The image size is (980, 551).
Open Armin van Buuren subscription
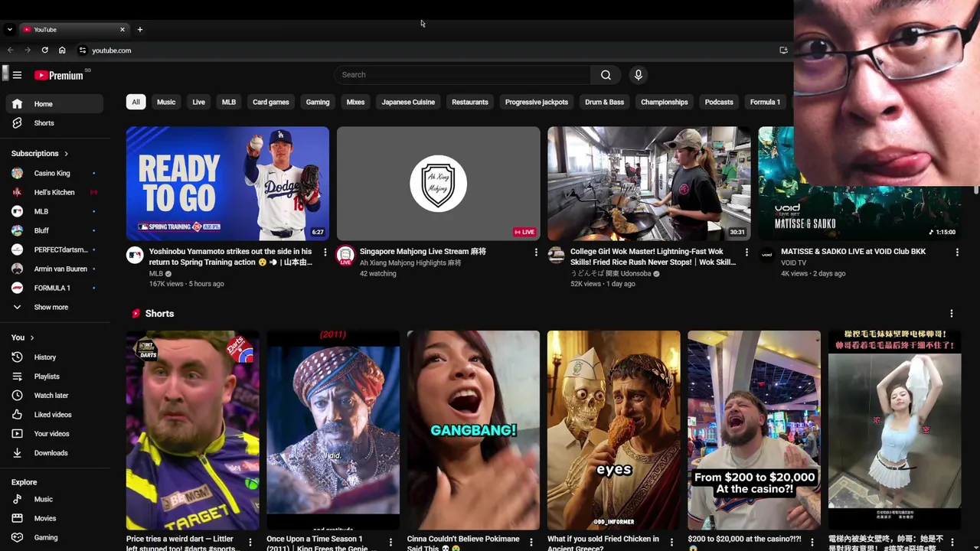pos(54,269)
